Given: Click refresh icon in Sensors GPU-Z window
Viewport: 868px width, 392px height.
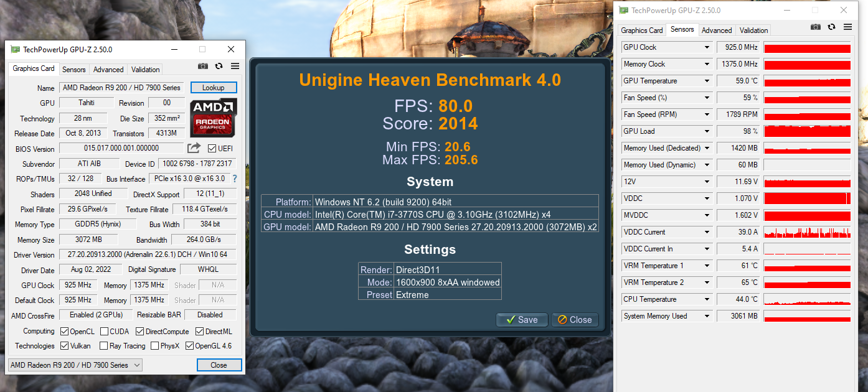Looking at the screenshot, I should click(x=831, y=27).
